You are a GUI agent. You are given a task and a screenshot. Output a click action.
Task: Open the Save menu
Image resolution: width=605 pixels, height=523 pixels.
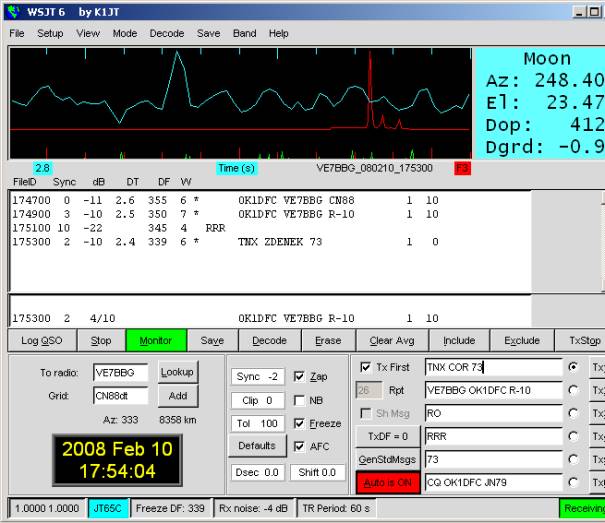point(208,34)
